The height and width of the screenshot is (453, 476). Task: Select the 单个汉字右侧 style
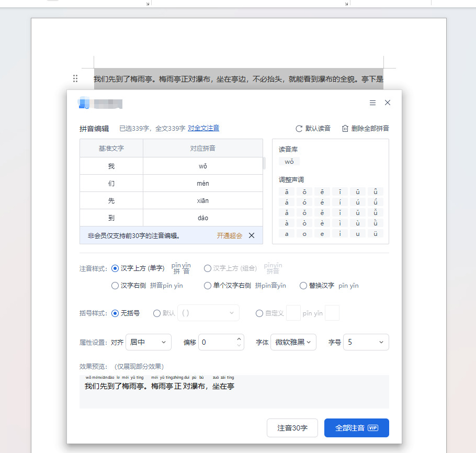coord(208,286)
